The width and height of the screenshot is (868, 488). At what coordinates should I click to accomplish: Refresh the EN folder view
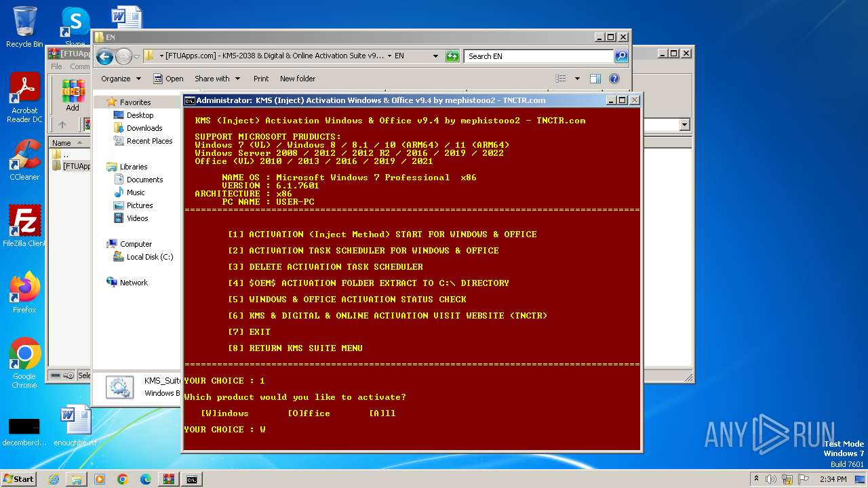click(452, 56)
